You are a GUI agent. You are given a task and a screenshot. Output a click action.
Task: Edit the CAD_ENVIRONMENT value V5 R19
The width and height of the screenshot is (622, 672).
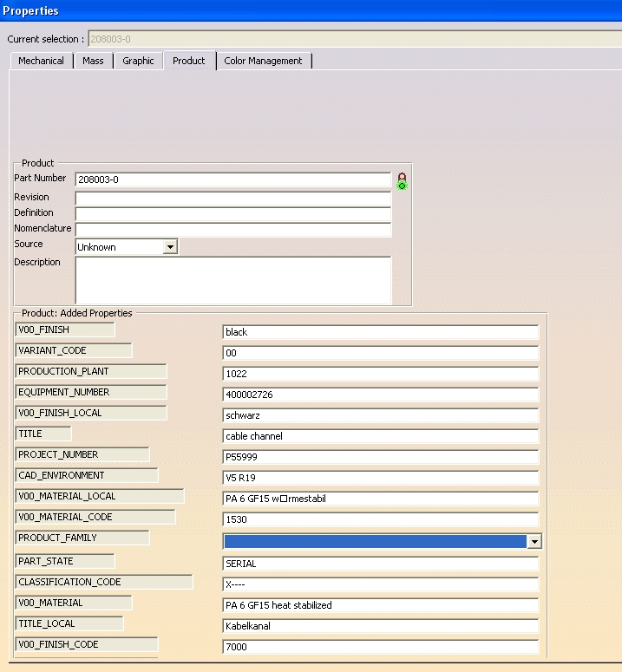[381, 478]
